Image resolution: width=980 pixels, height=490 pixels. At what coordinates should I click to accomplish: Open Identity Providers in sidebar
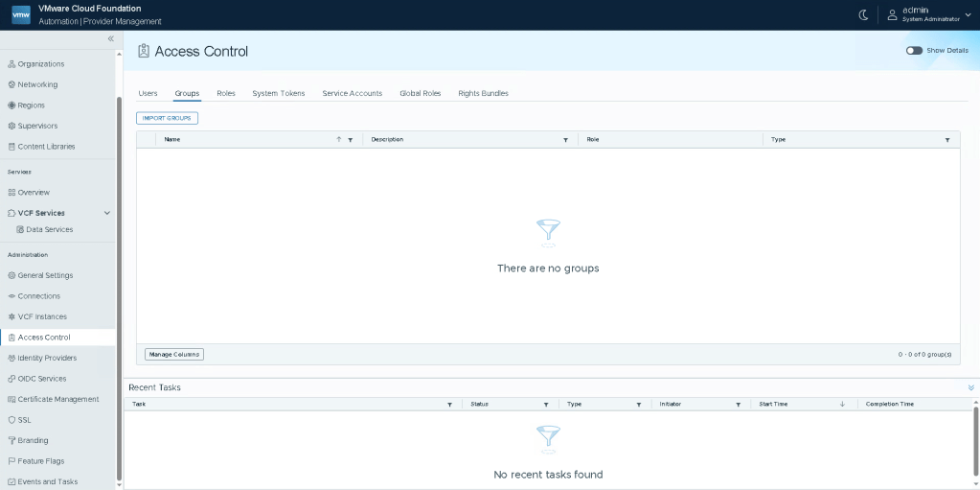pyautogui.click(x=47, y=358)
